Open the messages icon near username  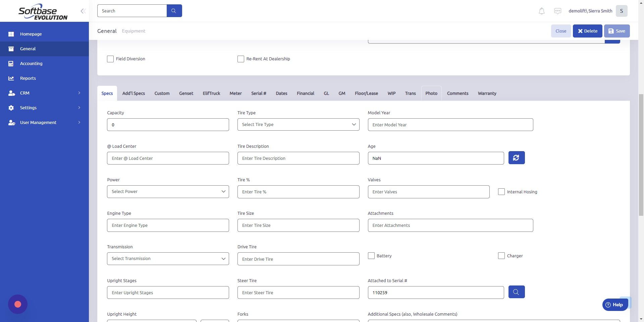pyautogui.click(x=557, y=11)
